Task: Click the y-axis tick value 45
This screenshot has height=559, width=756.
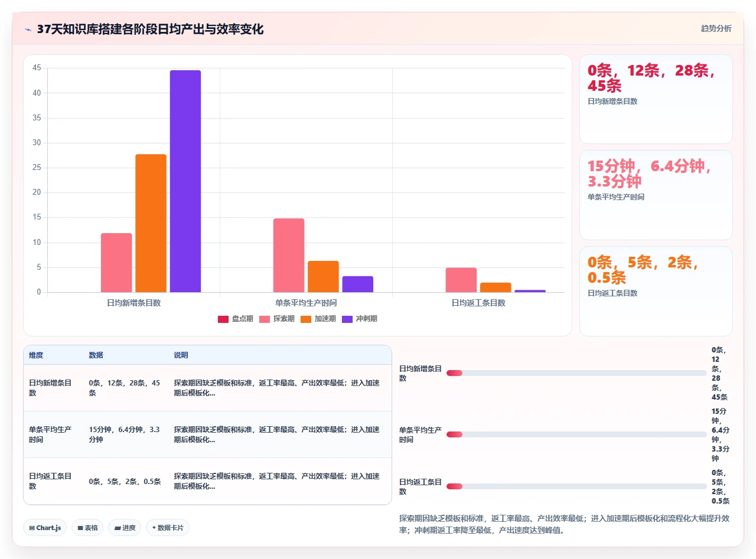Action: click(37, 68)
